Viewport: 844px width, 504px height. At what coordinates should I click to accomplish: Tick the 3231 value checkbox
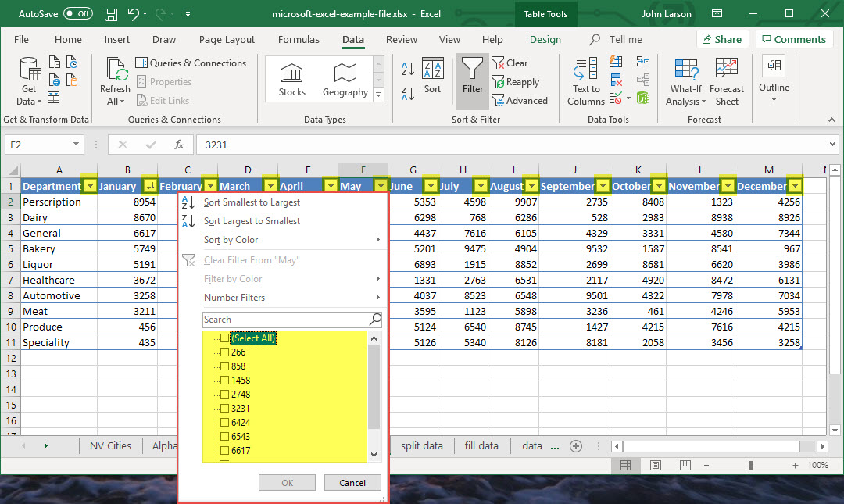(225, 409)
